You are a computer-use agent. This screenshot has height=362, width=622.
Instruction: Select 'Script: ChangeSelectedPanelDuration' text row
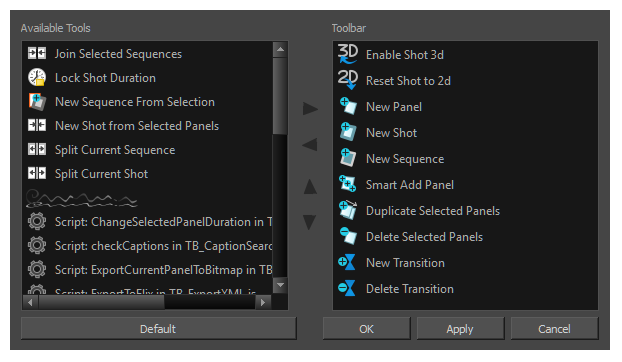[x=163, y=222]
